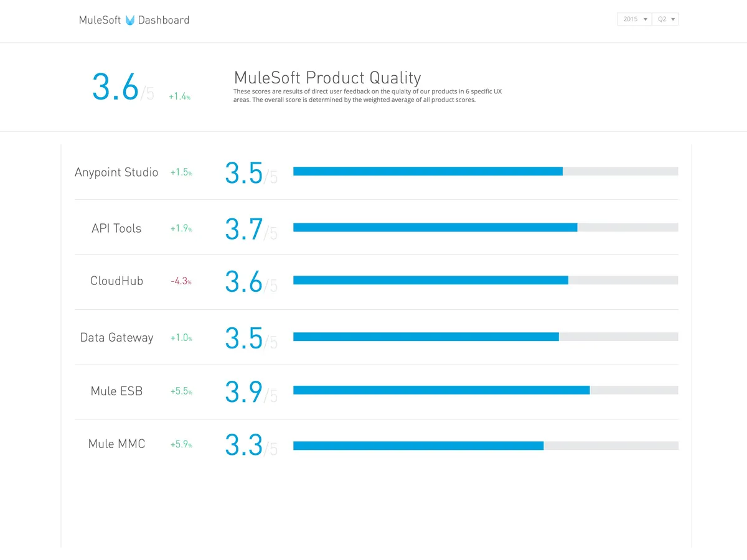Click the API Tools score progress bar
This screenshot has width=747, height=560.
point(486,227)
